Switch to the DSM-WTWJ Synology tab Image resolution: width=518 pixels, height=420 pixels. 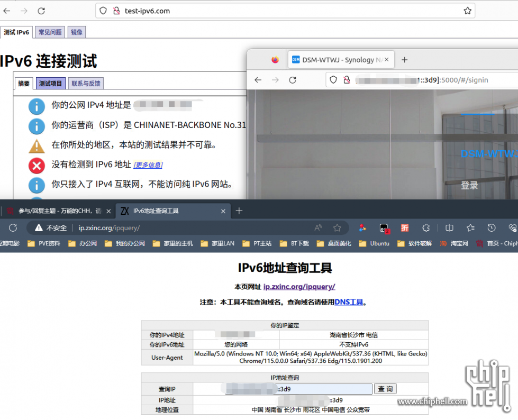pos(341,60)
